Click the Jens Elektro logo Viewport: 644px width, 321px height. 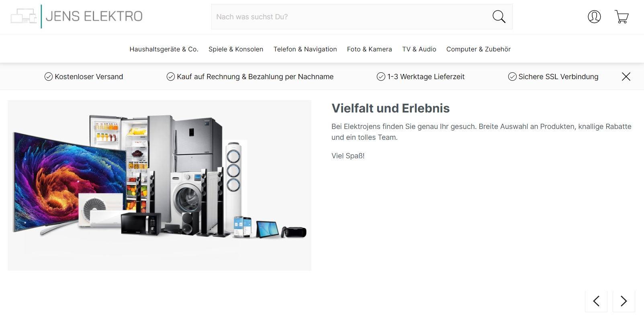pos(77,16)
